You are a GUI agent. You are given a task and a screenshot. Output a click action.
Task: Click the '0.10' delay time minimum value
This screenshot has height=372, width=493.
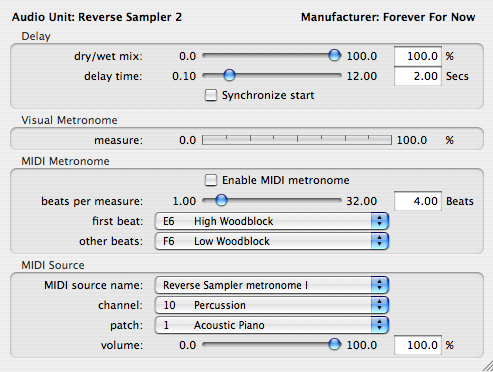(x=184, y=76)
